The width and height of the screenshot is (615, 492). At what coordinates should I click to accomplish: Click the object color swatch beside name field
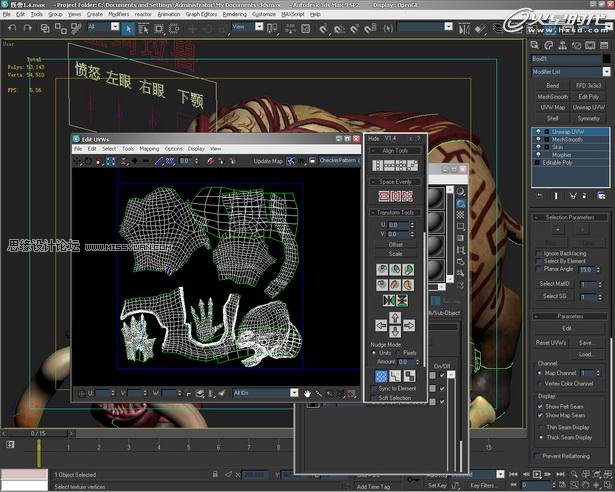point(606,59)
